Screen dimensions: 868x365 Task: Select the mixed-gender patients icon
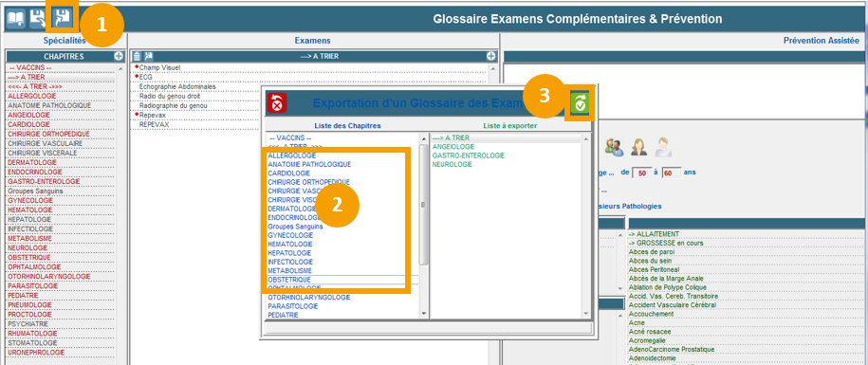click(x=615, y=147)
